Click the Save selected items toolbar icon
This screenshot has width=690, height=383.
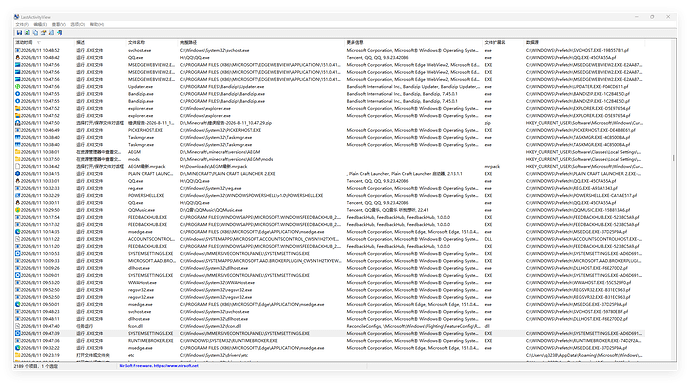tap(19, 33)
